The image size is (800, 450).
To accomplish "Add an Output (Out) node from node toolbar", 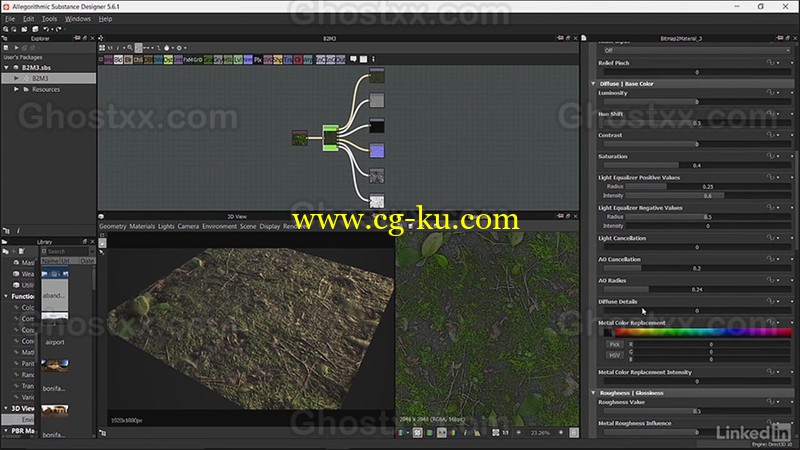I will [340, 60].
